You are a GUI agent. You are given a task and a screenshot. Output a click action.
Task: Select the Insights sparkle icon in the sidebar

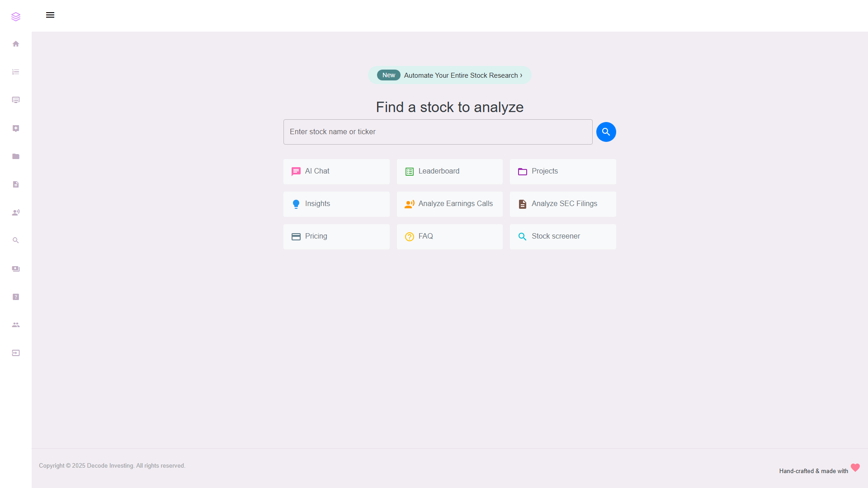coord(16,128)
